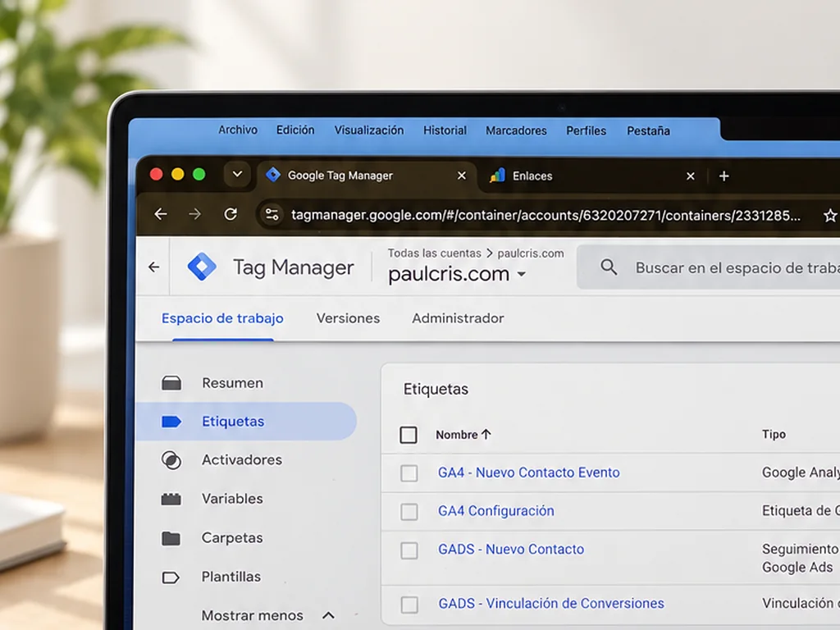This screenshot has width=840, height=630.
Task: Open the GADS - Nuevo Contacto tag
Action: (511, 550)
